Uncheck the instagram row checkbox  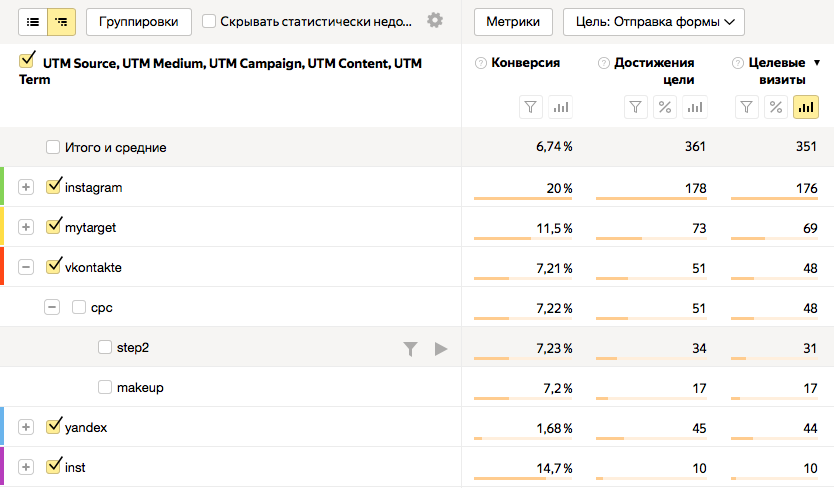click(54, 187)
